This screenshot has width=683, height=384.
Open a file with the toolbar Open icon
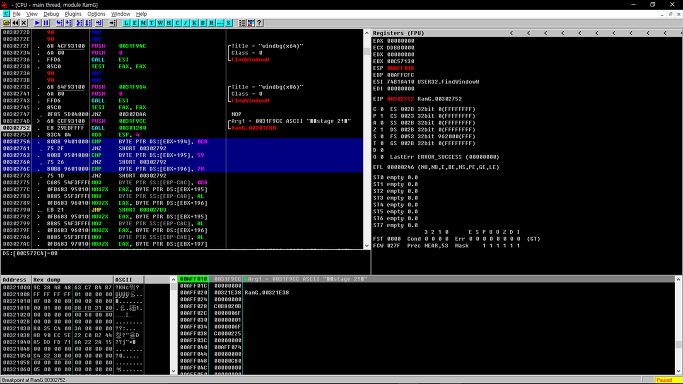7,23
